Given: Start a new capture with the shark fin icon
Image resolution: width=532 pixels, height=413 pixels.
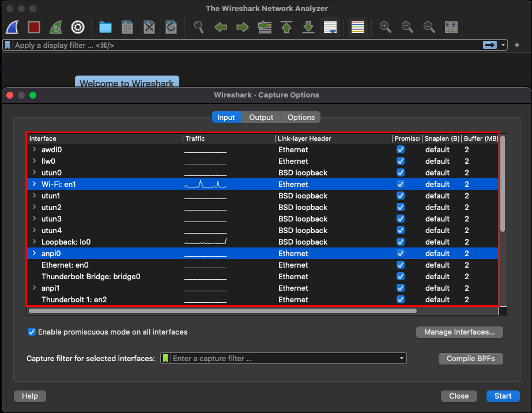Looking at the screenshot, I should tap(12, 27).
